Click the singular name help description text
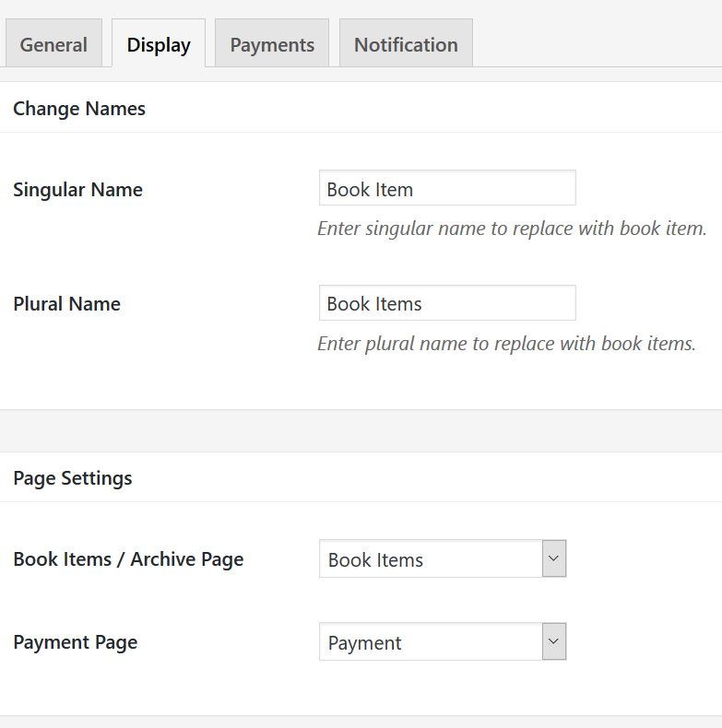Image resolution: width=722 pixels, height=728 pixels. pos(512,229)
